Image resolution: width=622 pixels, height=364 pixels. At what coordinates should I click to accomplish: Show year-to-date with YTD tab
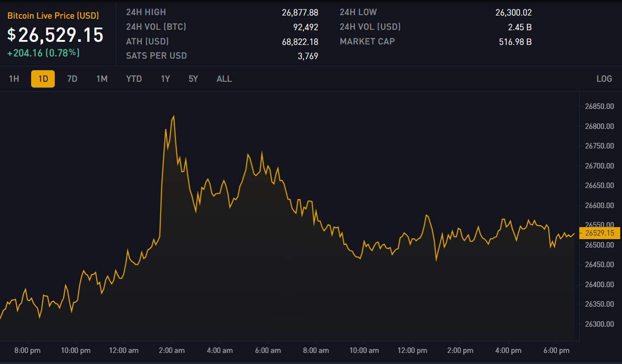(134, 79)
